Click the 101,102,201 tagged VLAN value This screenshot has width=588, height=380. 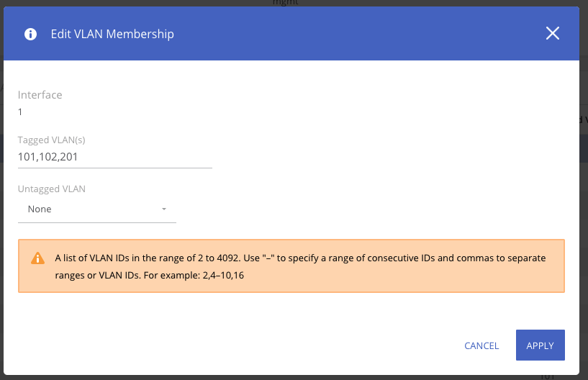48,156
